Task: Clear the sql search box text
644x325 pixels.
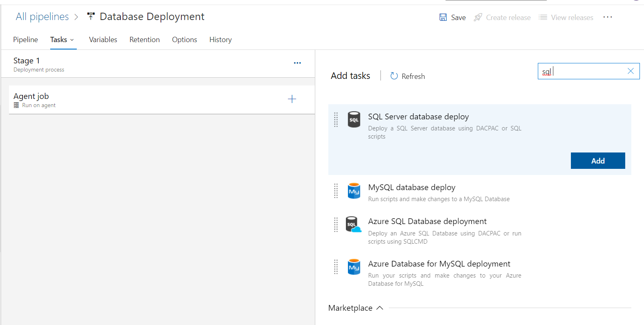Action: 631,71
